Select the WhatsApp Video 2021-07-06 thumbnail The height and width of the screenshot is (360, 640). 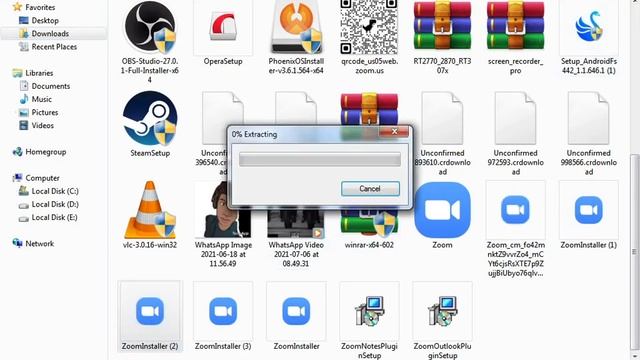pos(296,224)
